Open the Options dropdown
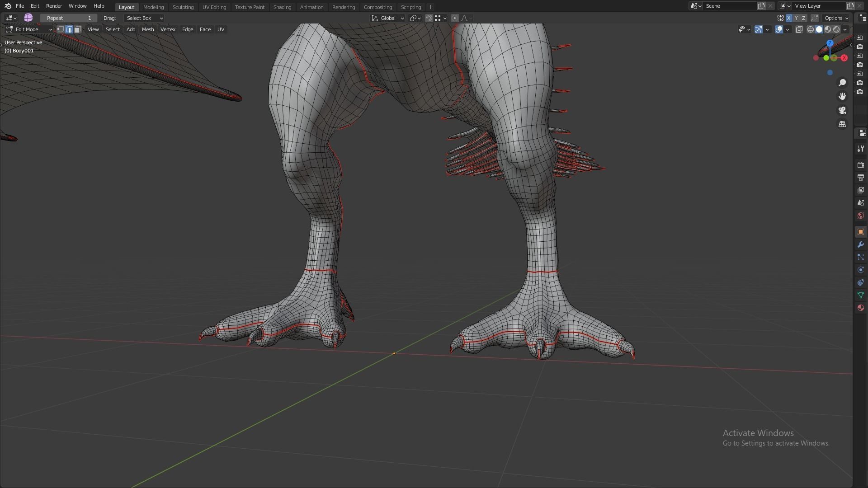The height and width of the screenshot is (488, 868). click(836, 18)
